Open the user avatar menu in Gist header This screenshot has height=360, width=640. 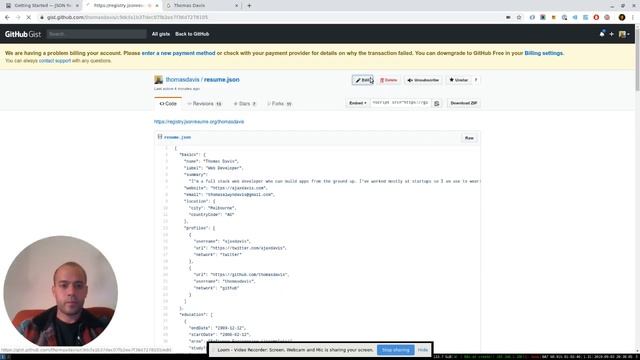click(624, 34)
